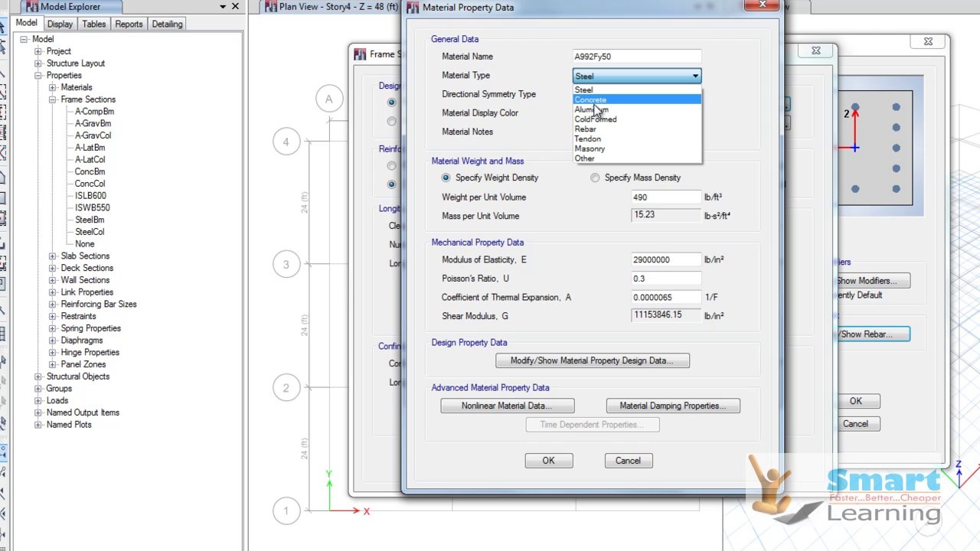Click OK in Material Property Data dialog
The image size is (980, 551).
click(548, 461)
